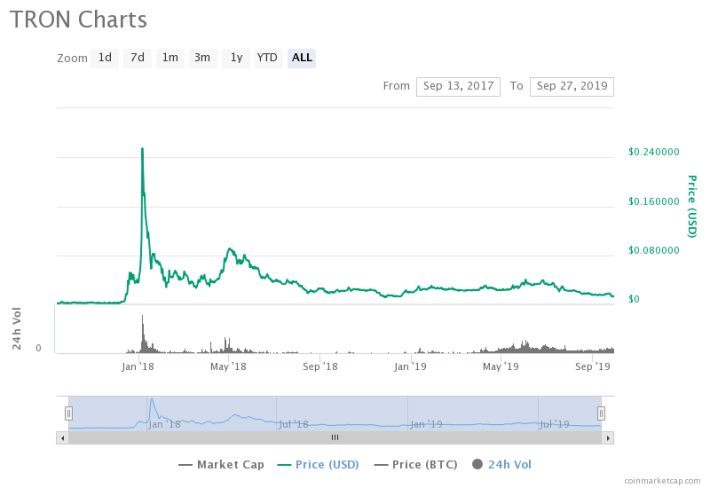This screenshot has width=710, height=488.
Task: Edit the To date Sep 27, 2019
Action: click(x=572, y=86)
